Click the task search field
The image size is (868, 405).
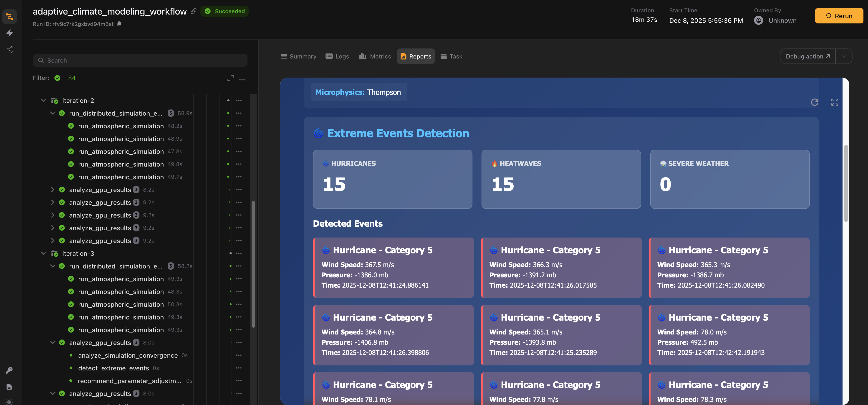click(x=140, y=60)
